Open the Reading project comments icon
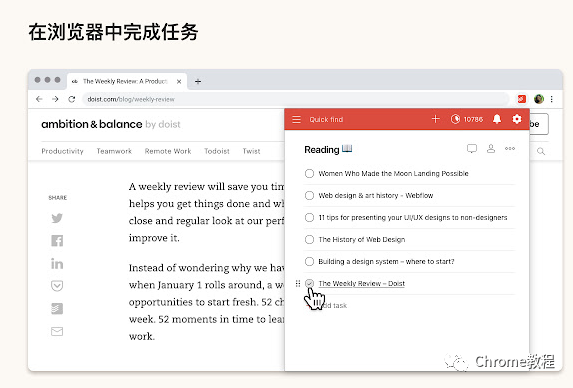The image size is (573, 388). click(472, 149)
